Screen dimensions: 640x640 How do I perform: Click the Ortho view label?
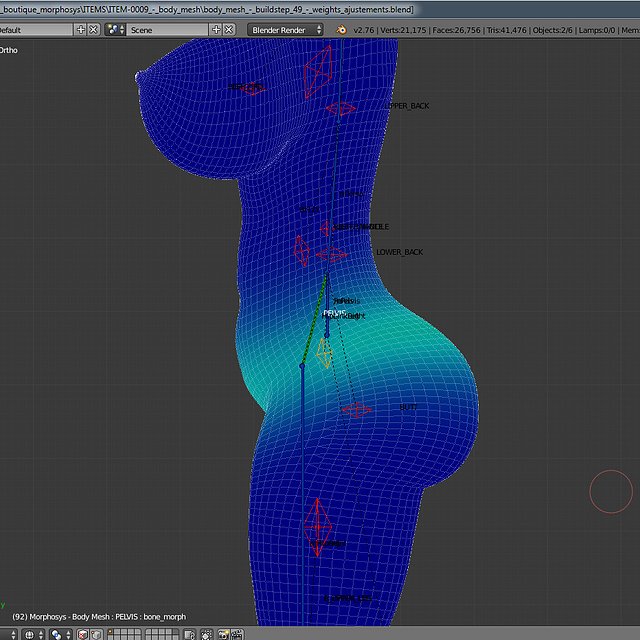[x=9, y=50]
